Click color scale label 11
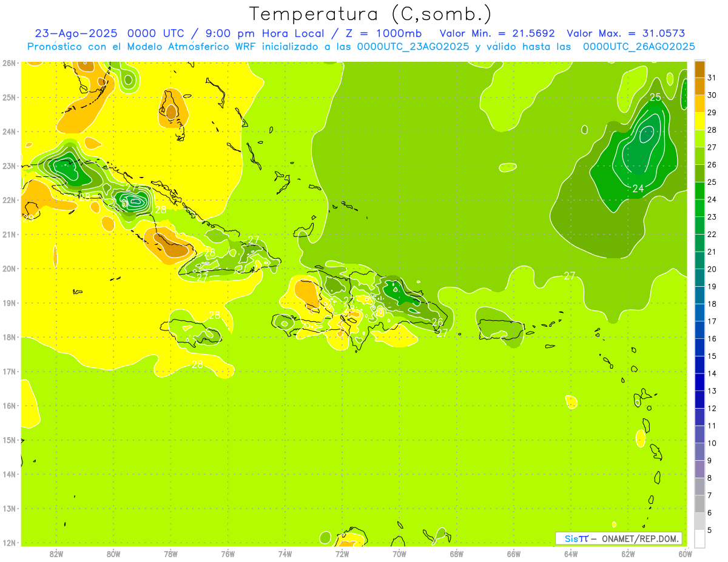This screenshot has width=728, height=562. pos(712,426)
